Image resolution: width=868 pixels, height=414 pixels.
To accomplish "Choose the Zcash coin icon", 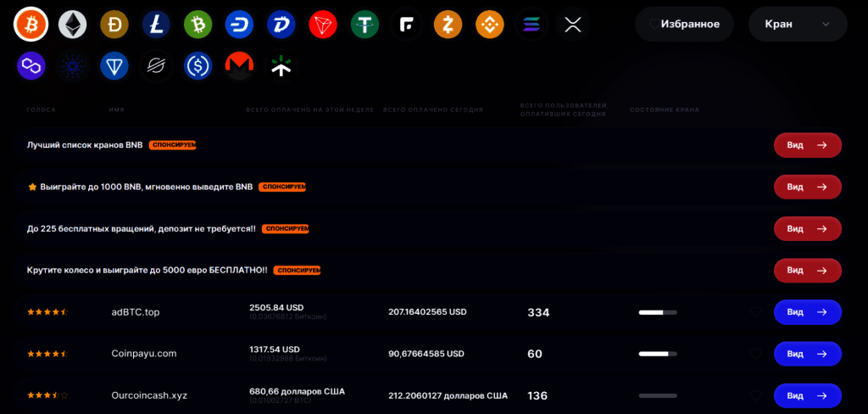I will [x=448, y=25].
